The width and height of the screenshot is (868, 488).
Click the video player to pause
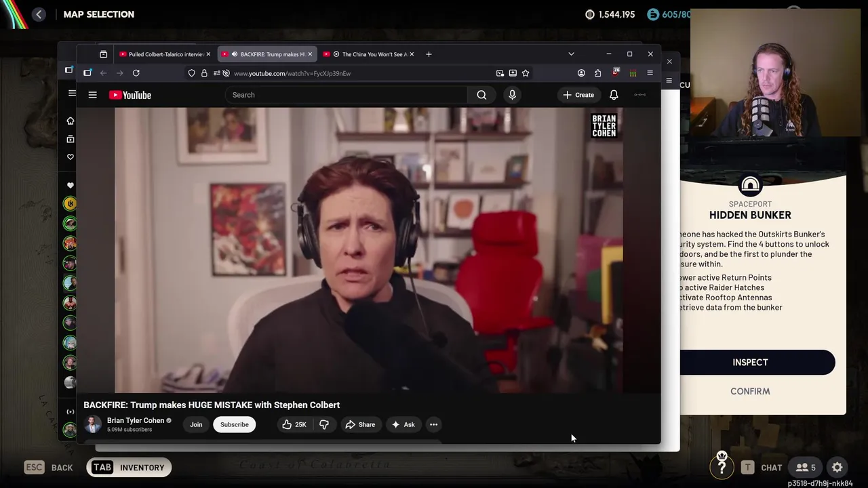point(368,250)
